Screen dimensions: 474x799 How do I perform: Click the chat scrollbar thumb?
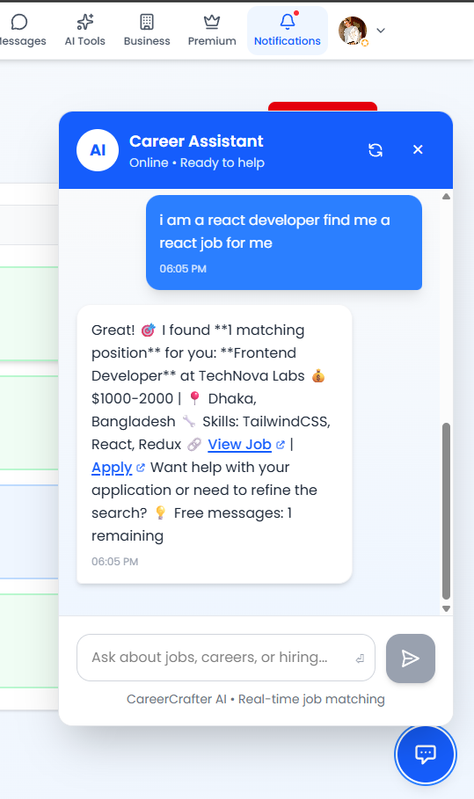click(446, 511)
